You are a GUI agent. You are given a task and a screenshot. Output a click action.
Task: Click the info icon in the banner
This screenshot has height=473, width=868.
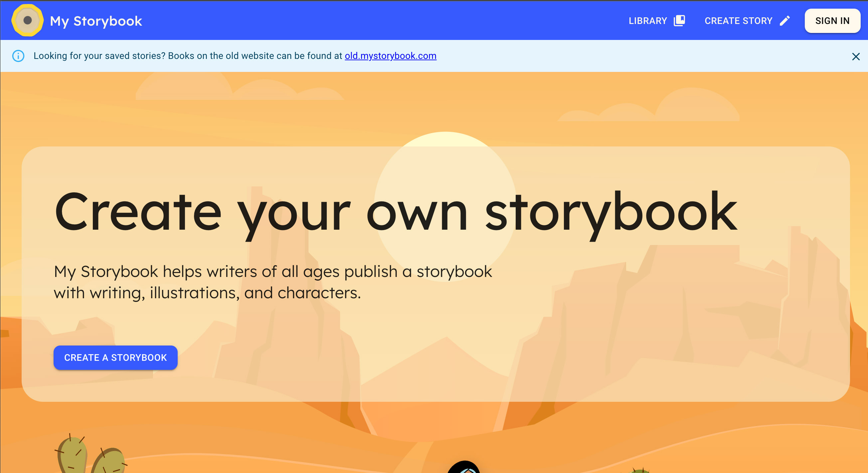tap(18, 56)
